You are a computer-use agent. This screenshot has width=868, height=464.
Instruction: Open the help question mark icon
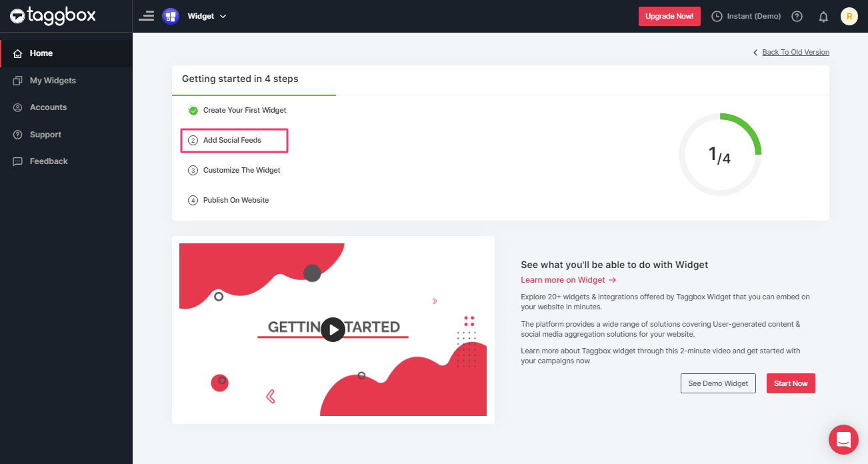click(797, 16)
